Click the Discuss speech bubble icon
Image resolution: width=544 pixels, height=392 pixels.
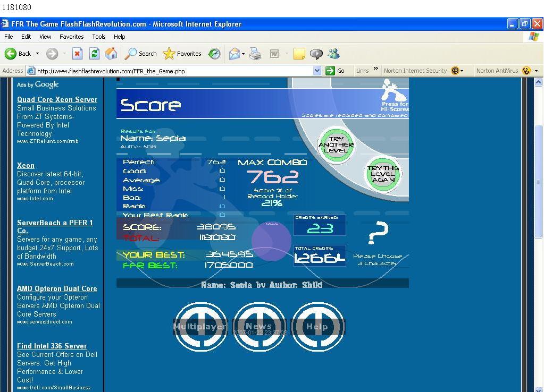316,54
